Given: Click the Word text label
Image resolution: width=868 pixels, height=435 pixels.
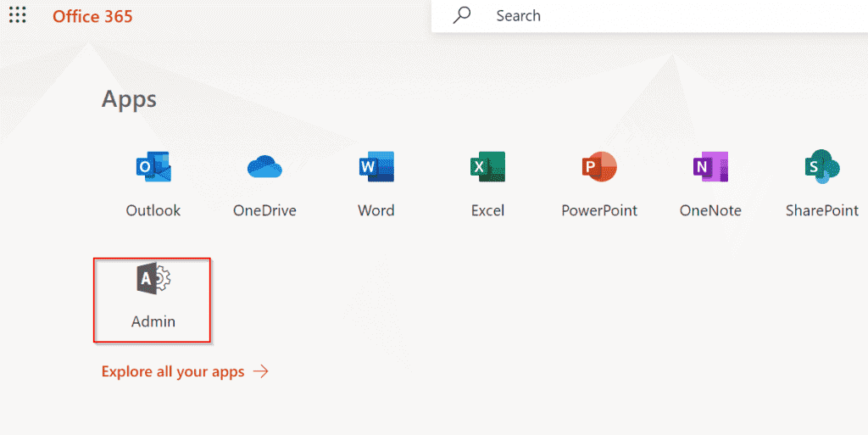Looking at the screenshot, I should point(376,211).
